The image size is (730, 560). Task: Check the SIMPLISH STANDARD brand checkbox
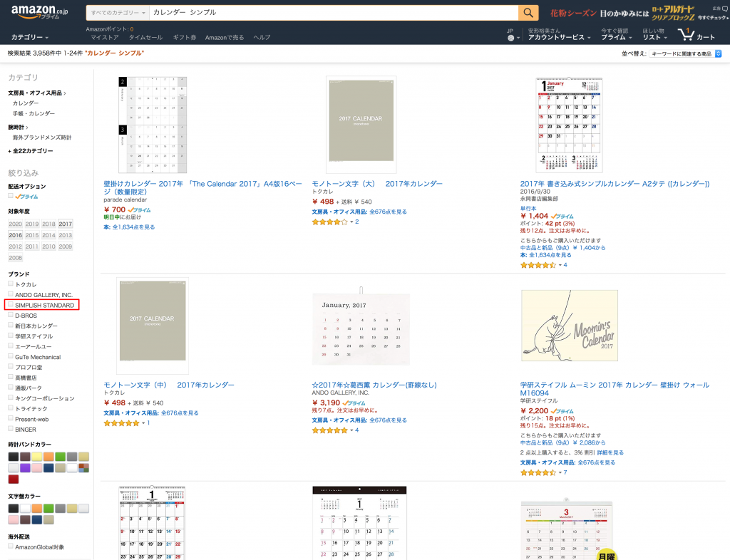(x=11, y=305)
